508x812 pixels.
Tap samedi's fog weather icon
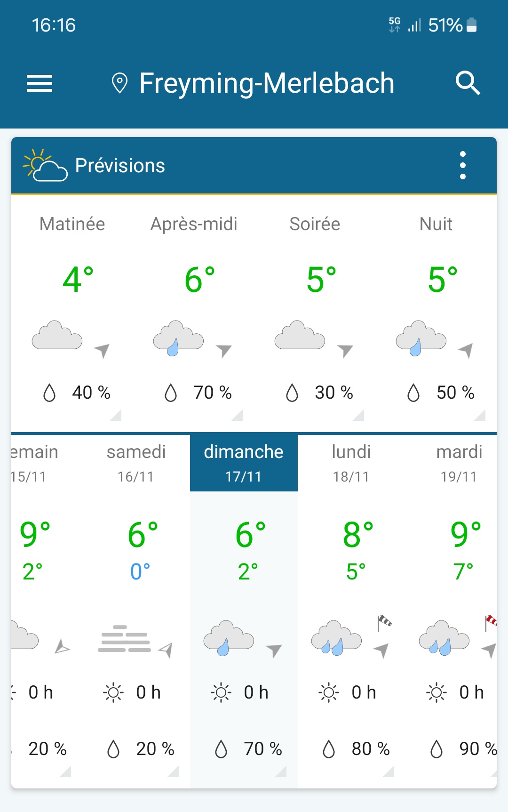click(124, 640)
